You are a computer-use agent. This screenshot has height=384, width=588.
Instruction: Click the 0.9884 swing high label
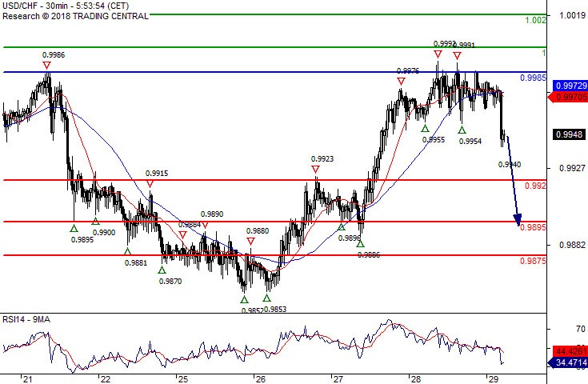pos(190,225)
